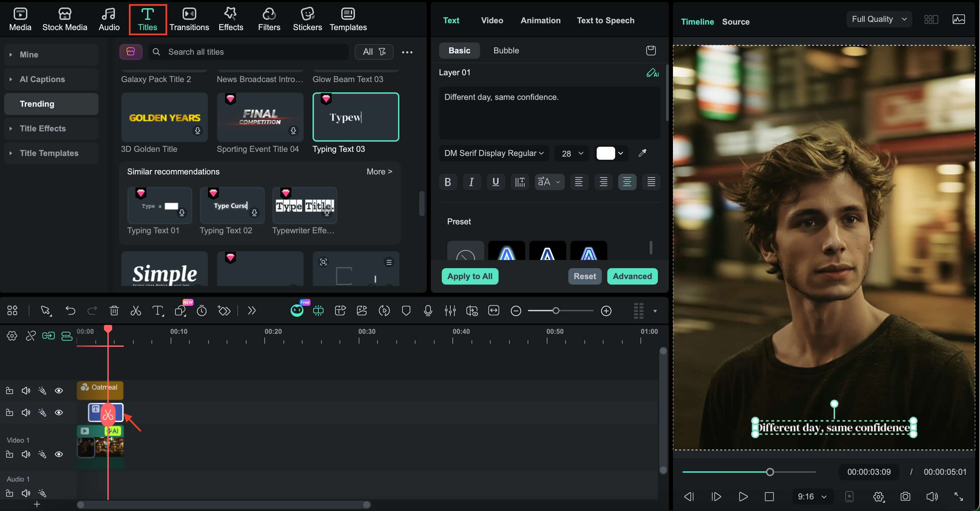Click the white text color swatch

[x=605, y=153]
